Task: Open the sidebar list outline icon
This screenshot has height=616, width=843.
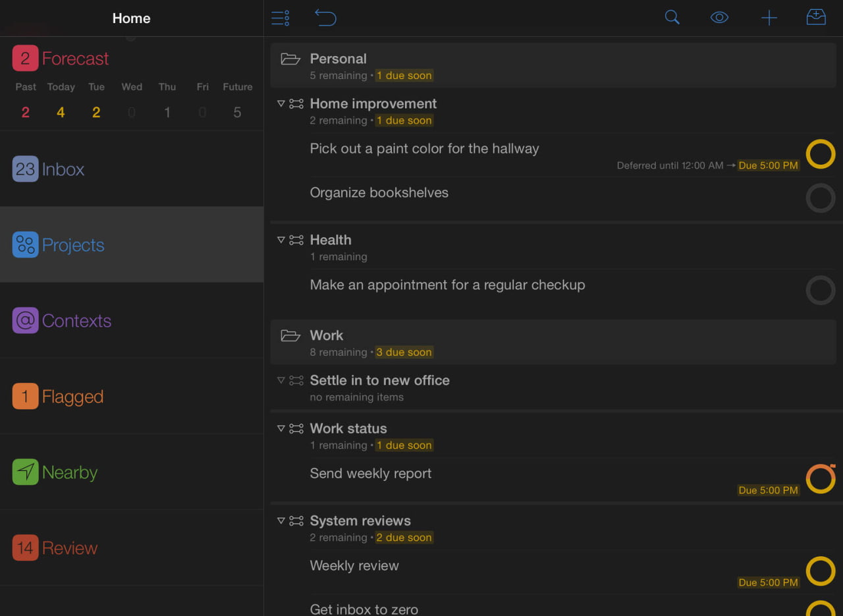Action: pyautogui.click(x=281, y=18)
